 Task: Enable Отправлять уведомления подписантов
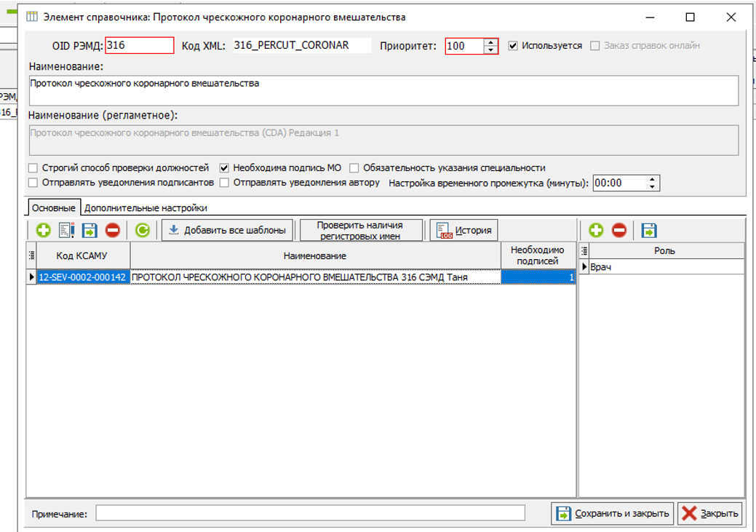(x=33, y=183)
